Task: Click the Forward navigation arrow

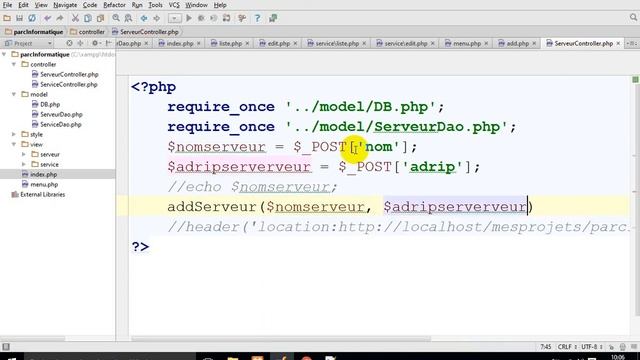Action: [x=156, y=18]
